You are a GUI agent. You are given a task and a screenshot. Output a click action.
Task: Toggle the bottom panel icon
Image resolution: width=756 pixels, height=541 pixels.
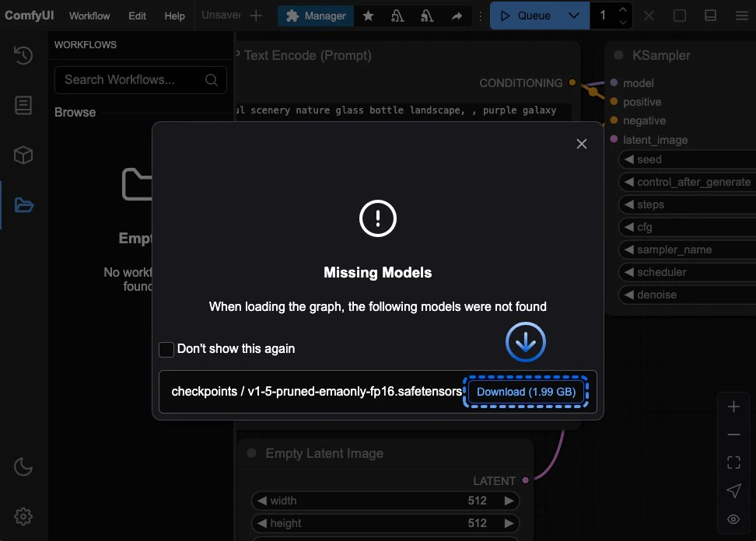711,16
